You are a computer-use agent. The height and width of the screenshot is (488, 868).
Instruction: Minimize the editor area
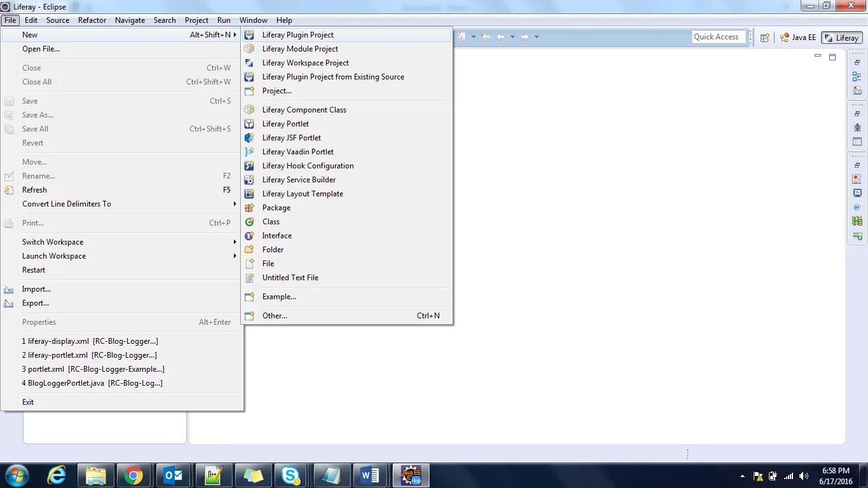point(818,57)
